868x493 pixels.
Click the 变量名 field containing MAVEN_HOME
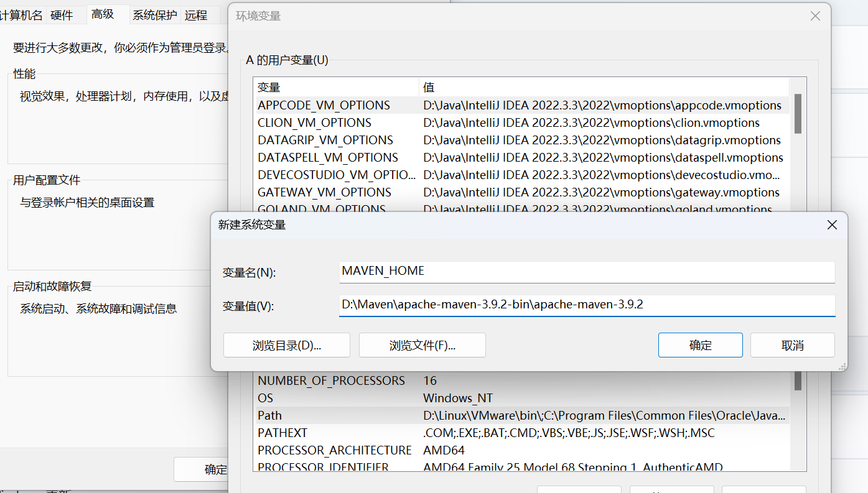point(587,272)
